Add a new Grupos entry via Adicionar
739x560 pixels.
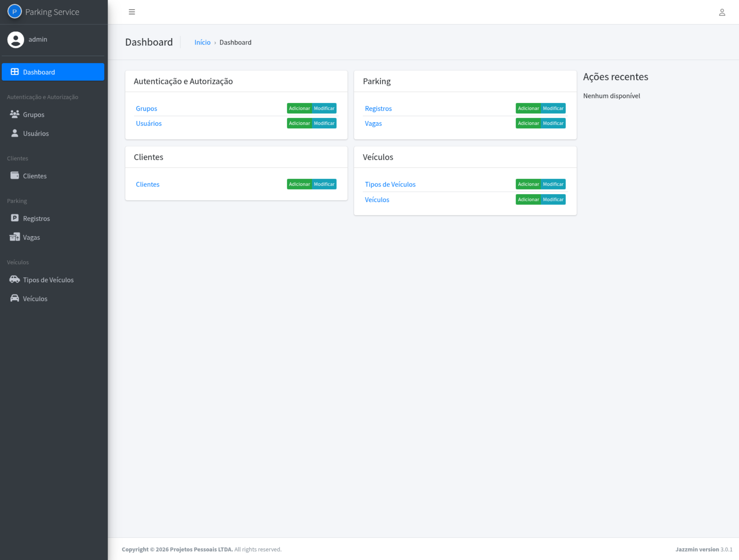tap(299, 108)
